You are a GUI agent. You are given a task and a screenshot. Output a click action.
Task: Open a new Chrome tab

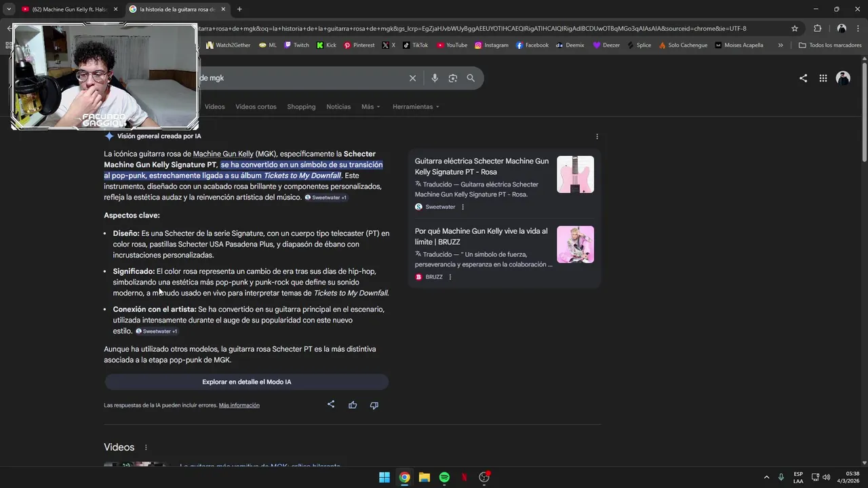coord(239,9)
